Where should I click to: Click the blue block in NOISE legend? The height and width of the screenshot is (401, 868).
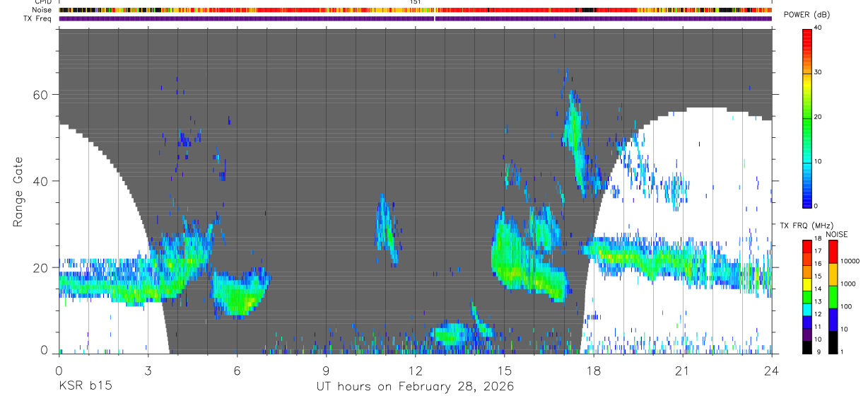pos(833,320)
